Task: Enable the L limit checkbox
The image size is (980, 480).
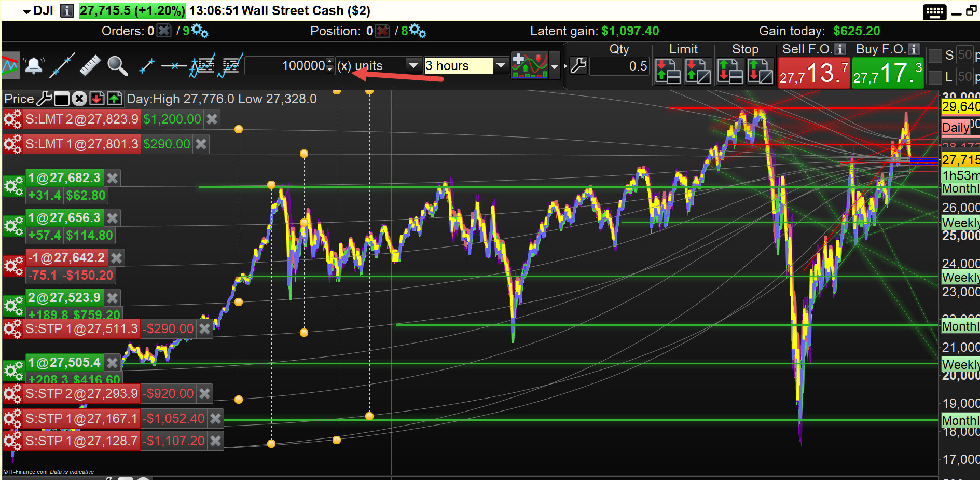Action: point(935,78)
